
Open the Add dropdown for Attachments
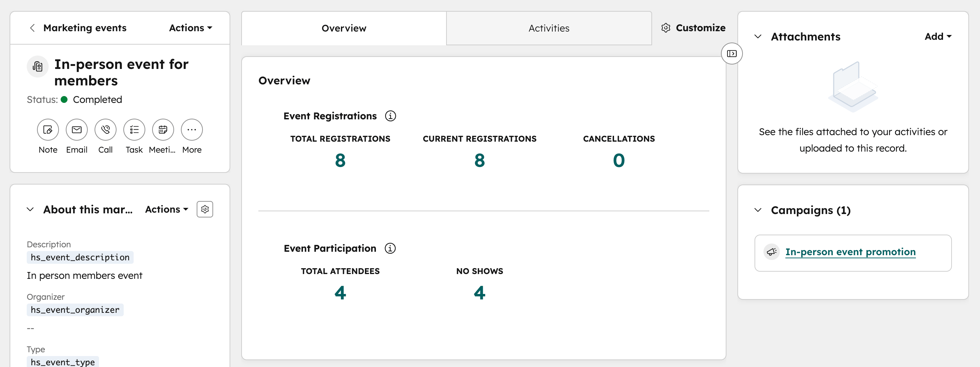click(938, 36)
